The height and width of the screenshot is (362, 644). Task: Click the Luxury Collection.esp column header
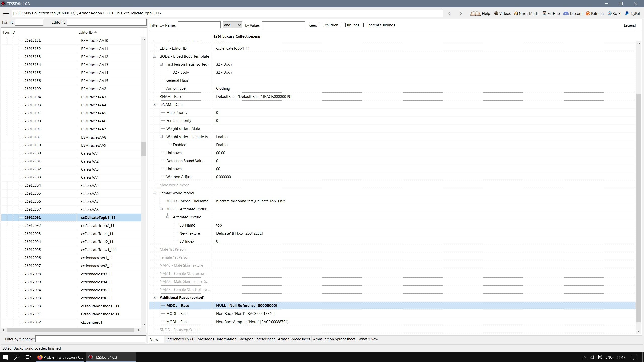[x=424, y=36]
